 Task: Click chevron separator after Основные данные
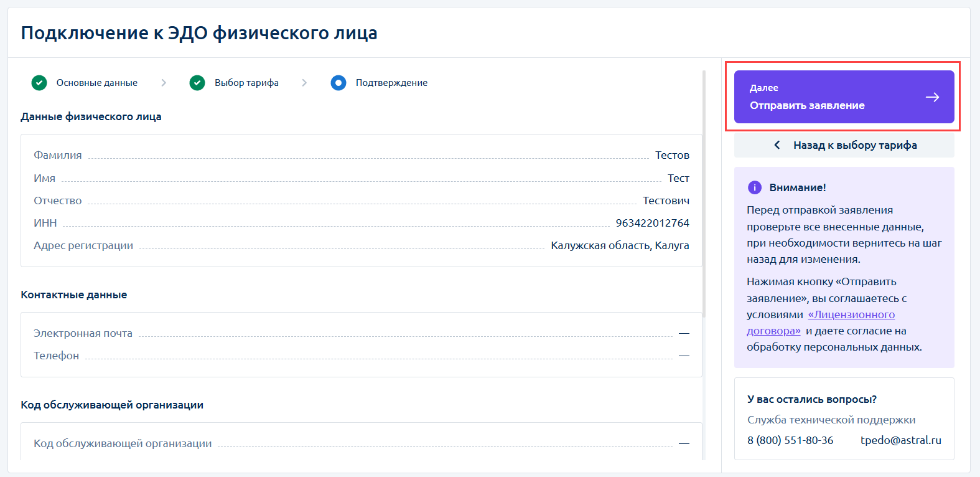[164, 83]
